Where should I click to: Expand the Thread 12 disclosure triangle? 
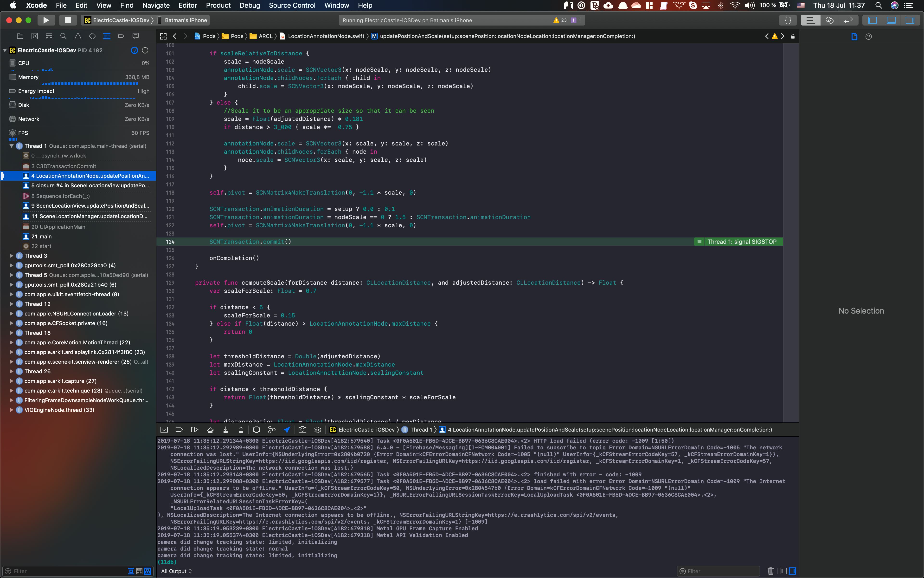click(x=12, y=304)
